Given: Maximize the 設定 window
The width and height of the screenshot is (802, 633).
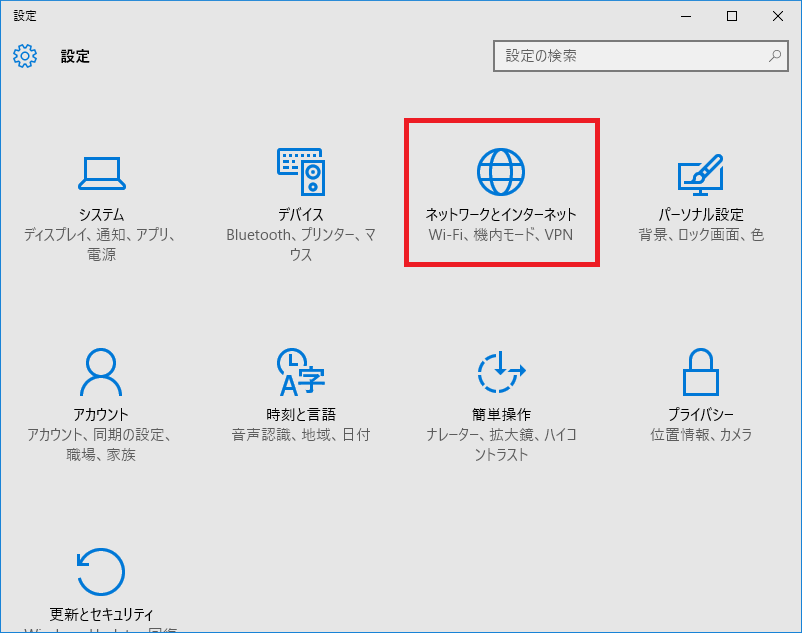Looking at the screenshot, I should [x=732, y=16].
